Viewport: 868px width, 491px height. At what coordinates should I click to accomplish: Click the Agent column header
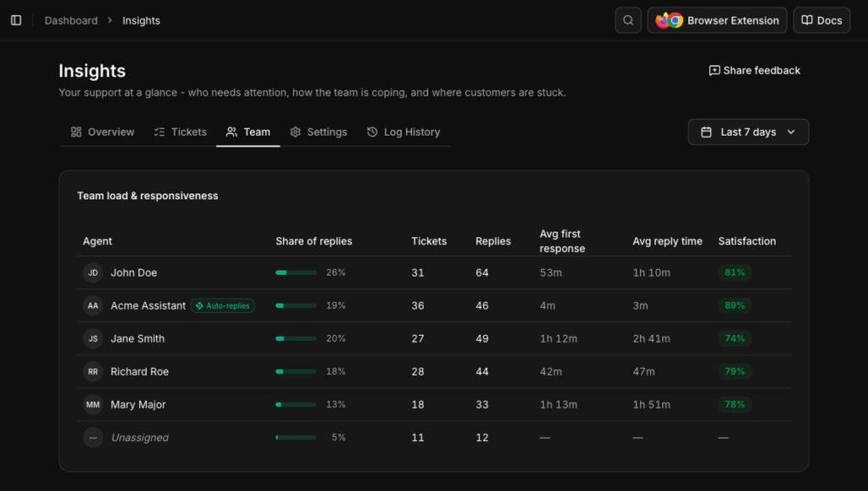coord(97,242)
